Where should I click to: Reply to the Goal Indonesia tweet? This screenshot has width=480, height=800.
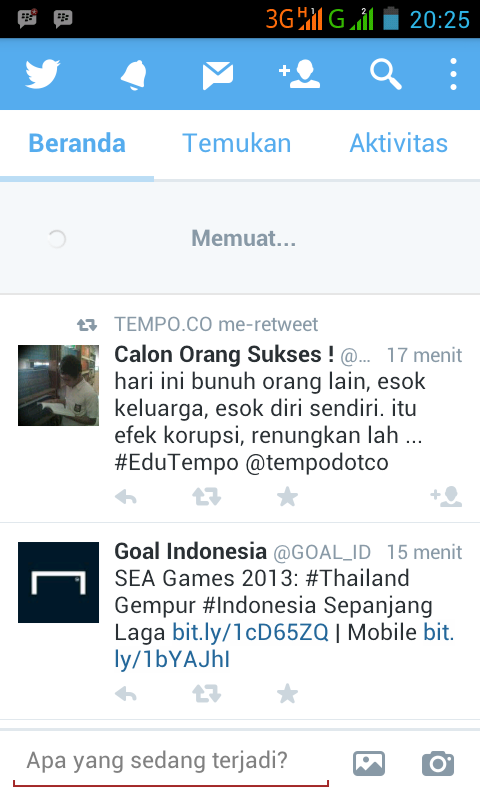pyautogui.click(x=125, y=694)
